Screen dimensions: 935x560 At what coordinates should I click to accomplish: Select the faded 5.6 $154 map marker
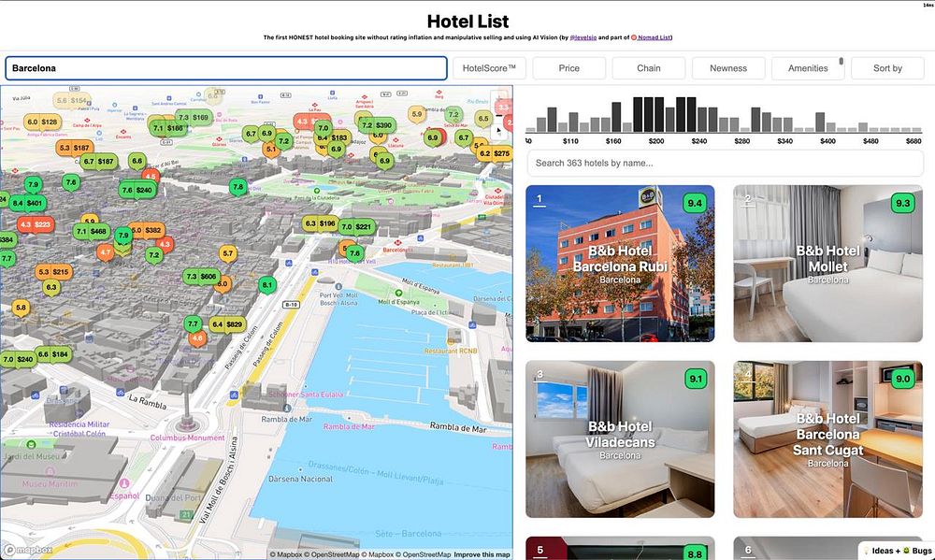[72, 101]
